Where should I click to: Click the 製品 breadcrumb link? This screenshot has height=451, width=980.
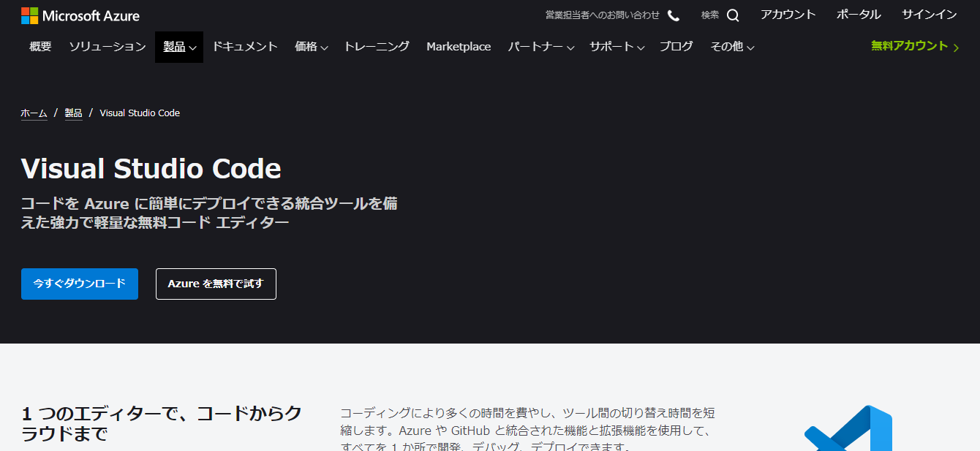(73, 113)
